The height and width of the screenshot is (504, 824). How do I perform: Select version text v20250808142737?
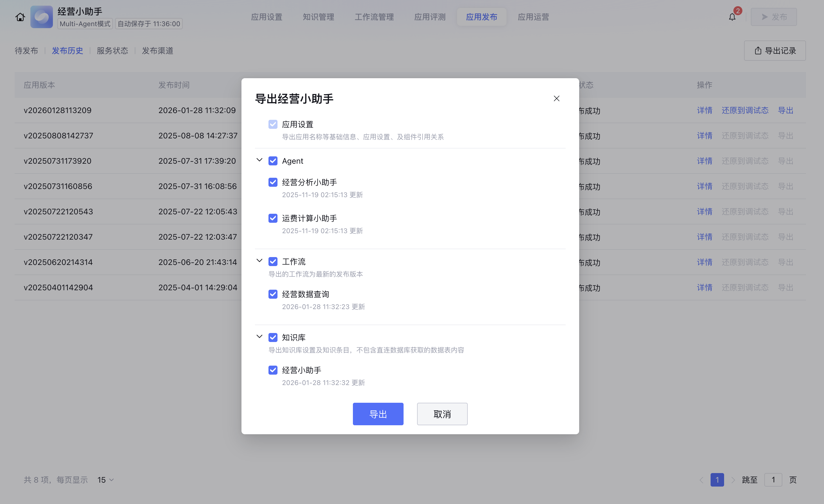(x=58, y=136)
